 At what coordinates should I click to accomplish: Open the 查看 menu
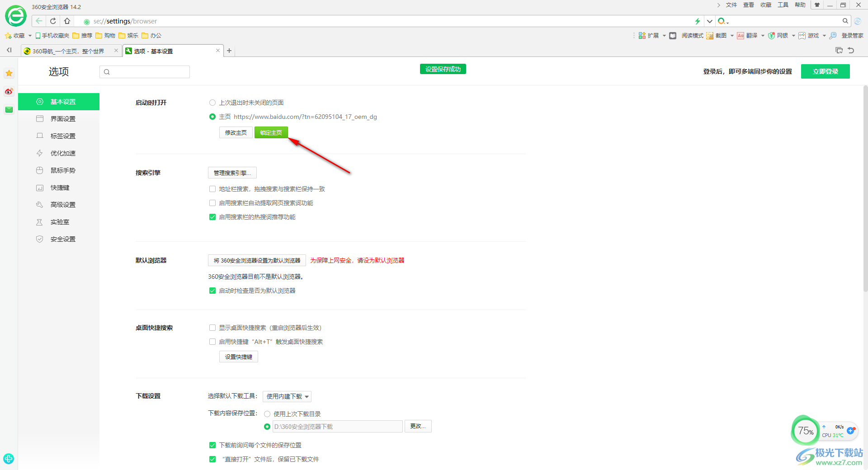coord(749,5)
